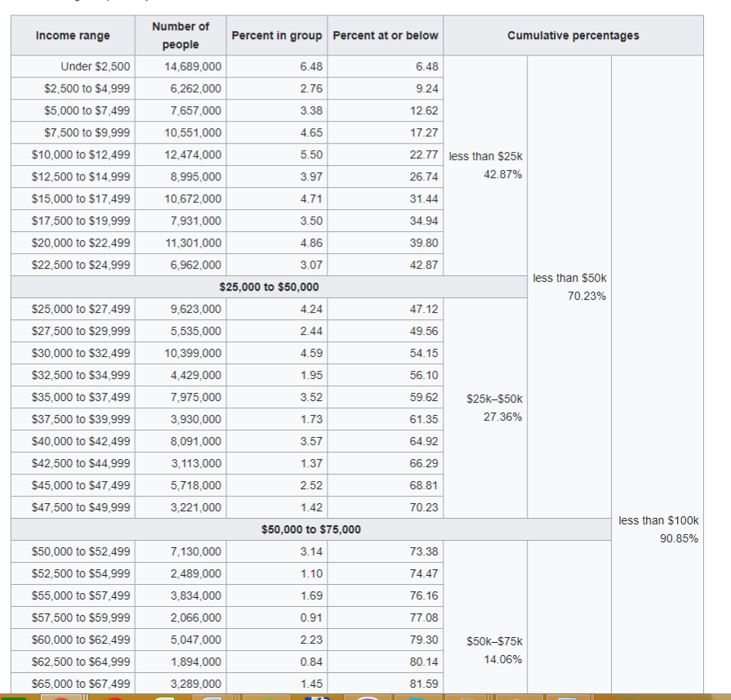
Task: Click the '$25,000 to $27,499' row label
Action: 81,310
